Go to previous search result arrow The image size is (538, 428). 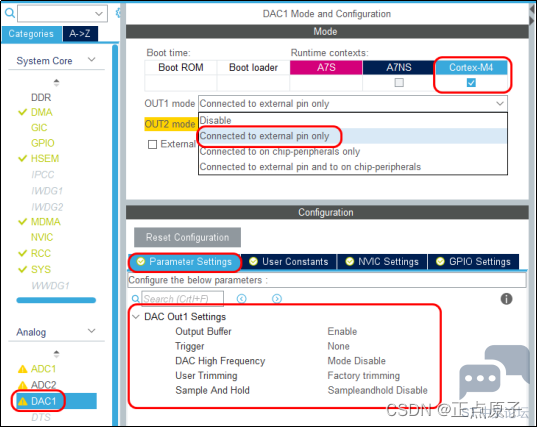tap(242, 299)
